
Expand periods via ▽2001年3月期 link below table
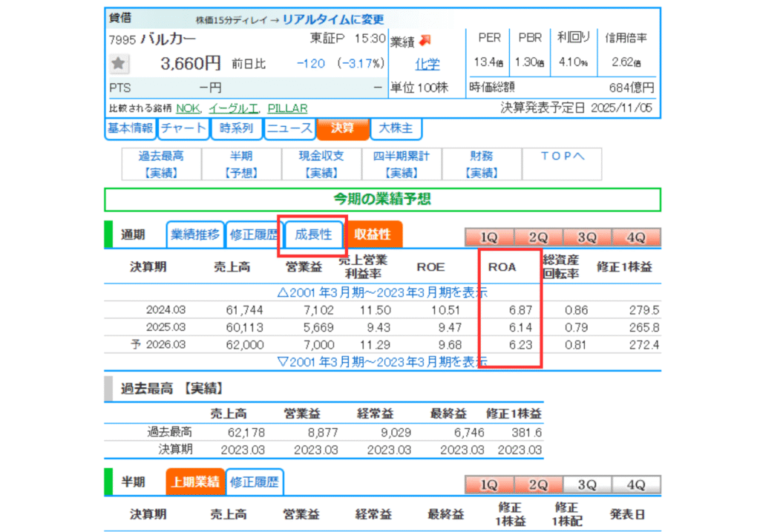pos(382,361)
